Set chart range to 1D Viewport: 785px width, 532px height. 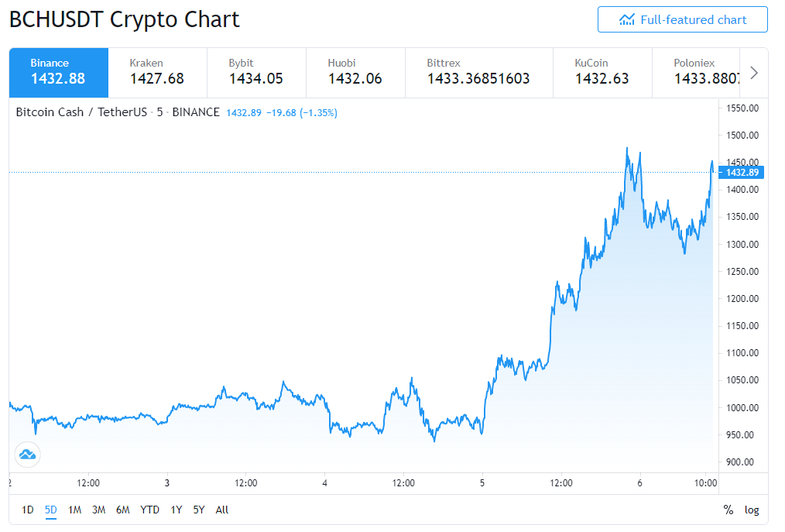point(28,510)
